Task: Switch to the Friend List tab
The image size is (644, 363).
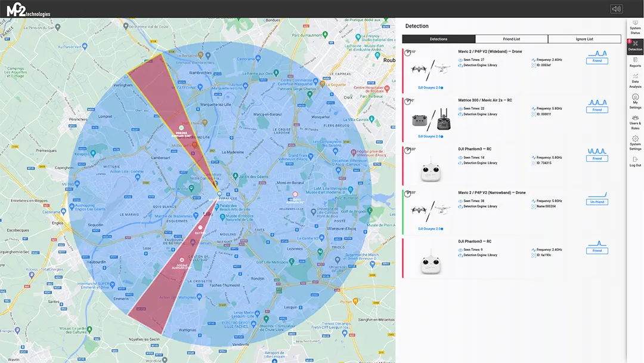Action: coord(512,39)
